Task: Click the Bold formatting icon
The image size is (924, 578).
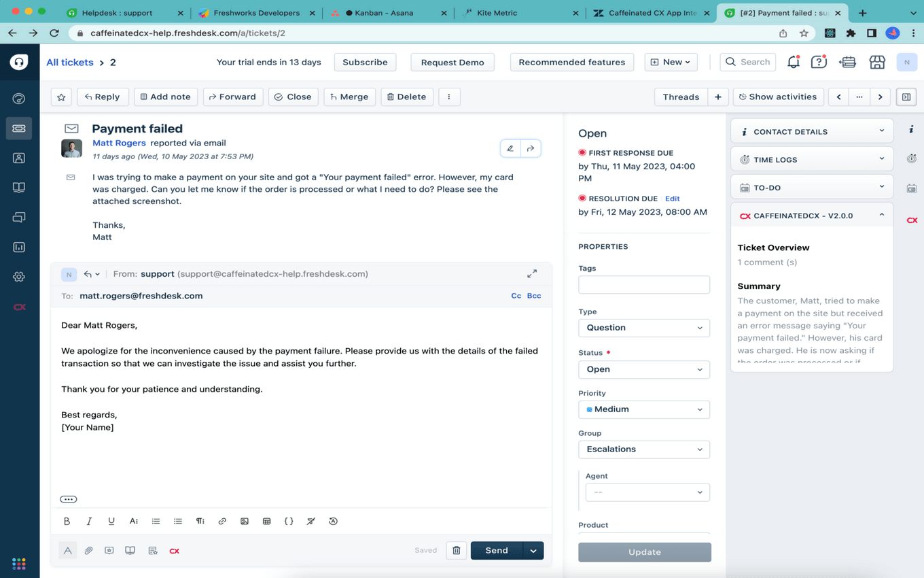Action: click(x=67, y=521)
